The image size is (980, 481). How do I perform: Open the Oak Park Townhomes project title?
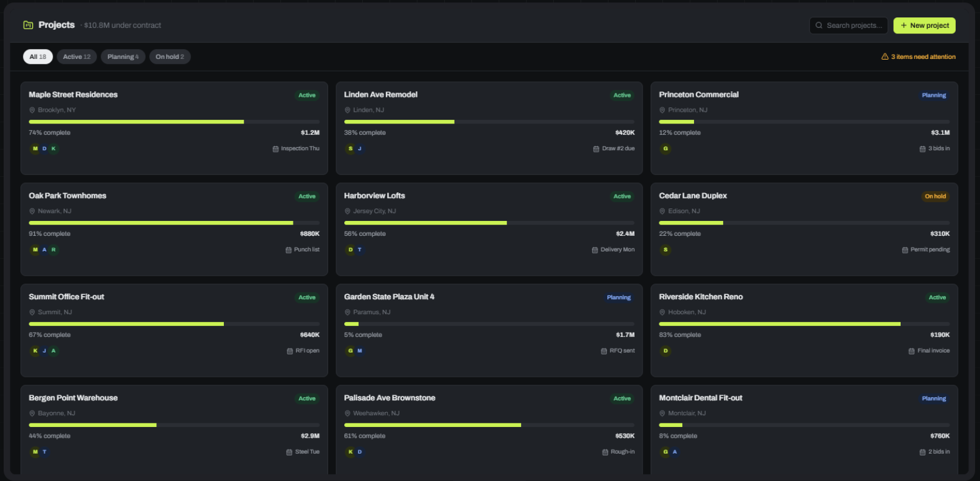click(68, 196)
